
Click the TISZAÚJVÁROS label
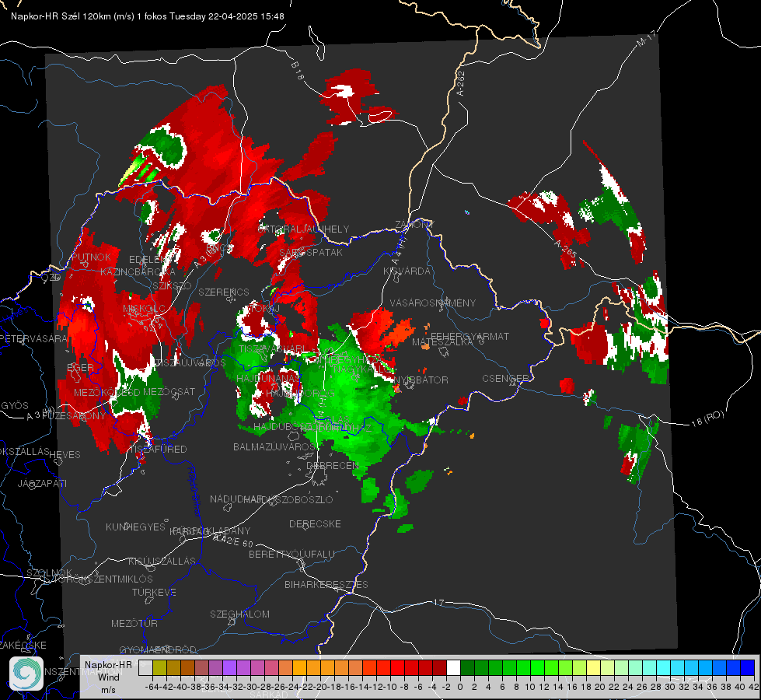tap(190, 363)
